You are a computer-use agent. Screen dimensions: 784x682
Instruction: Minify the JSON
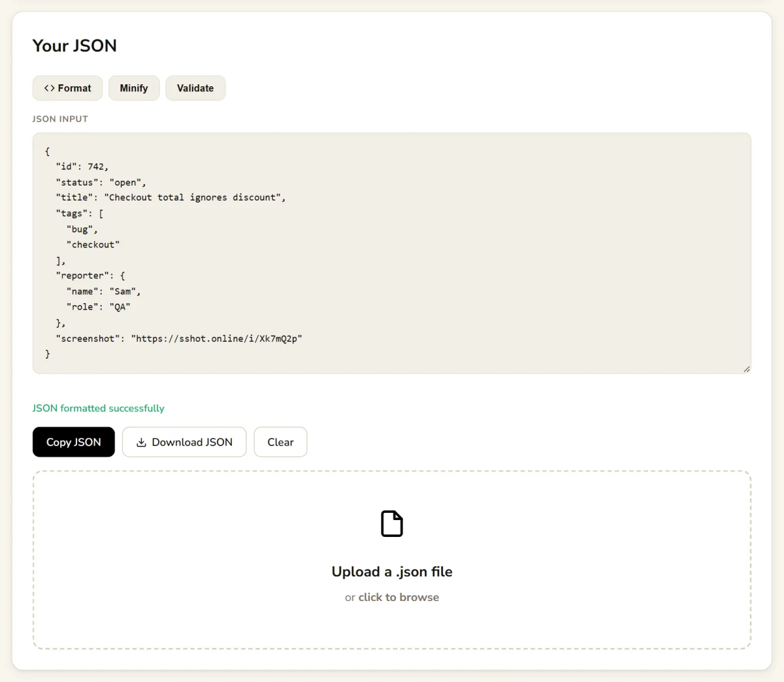click(134, 88)
